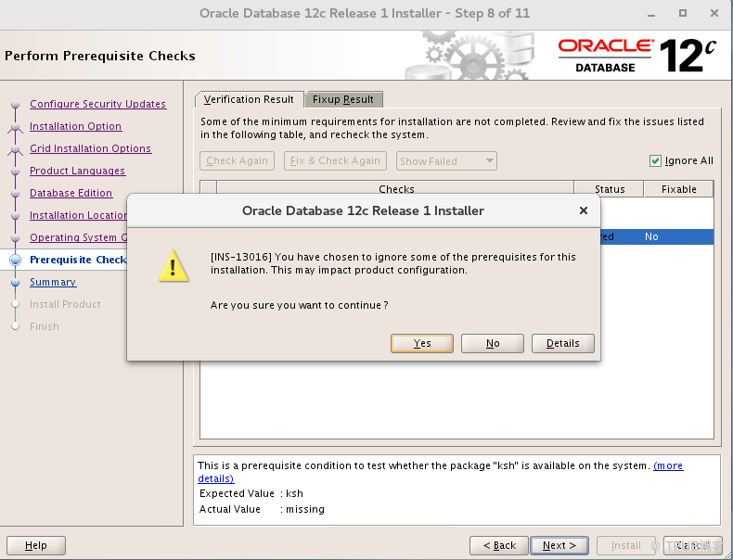Click the Finish step bullet
This screenshot has height=560, width=733.
tap(16, 326)
